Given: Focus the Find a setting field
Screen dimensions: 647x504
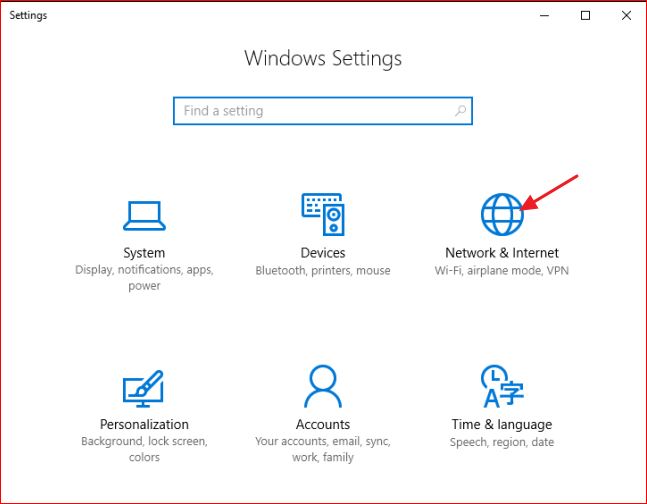Looking at the screenshot, I should click(x=323, y=111).
